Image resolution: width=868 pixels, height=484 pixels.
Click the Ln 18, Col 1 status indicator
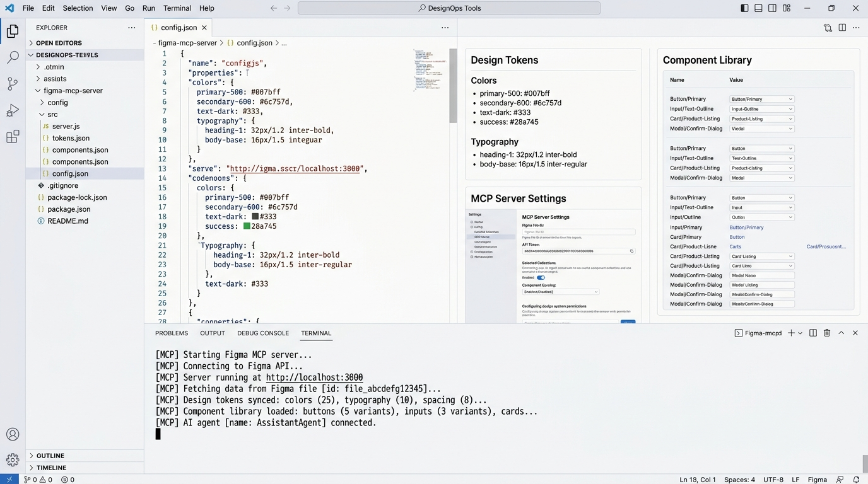click(x=697, y=479)
